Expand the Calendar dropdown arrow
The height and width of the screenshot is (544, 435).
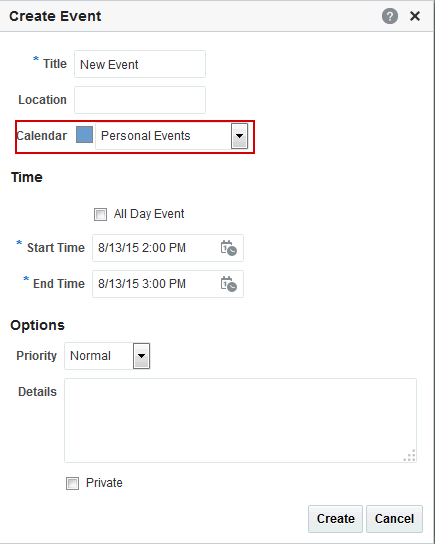coord(239,136)
